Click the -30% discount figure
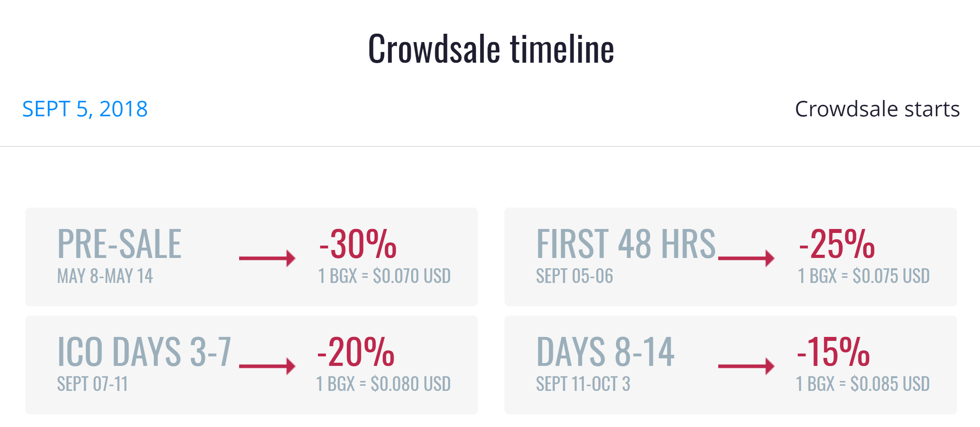This screenshot has width=980, height=427. (358, 244)
